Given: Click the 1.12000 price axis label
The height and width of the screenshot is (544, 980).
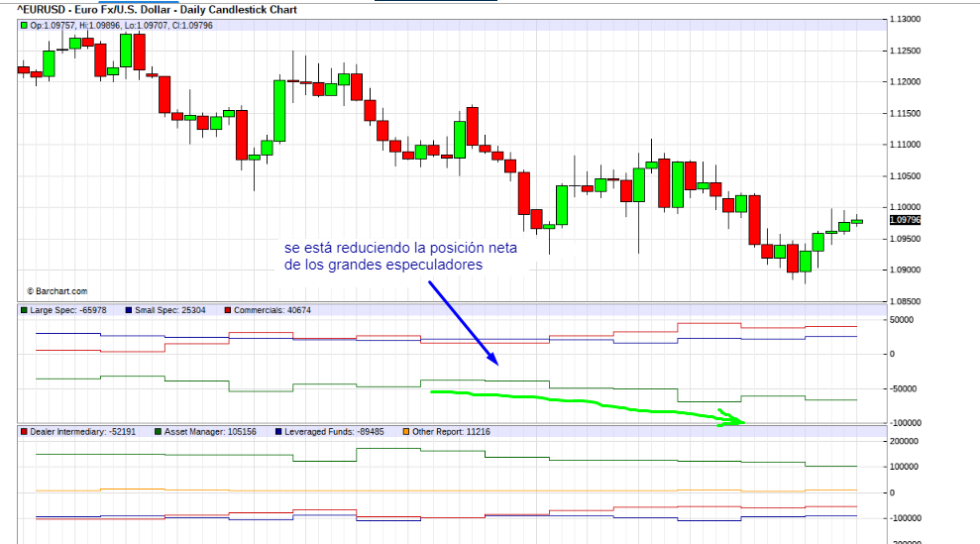Looking at the screenshot, I should point(905,82).
